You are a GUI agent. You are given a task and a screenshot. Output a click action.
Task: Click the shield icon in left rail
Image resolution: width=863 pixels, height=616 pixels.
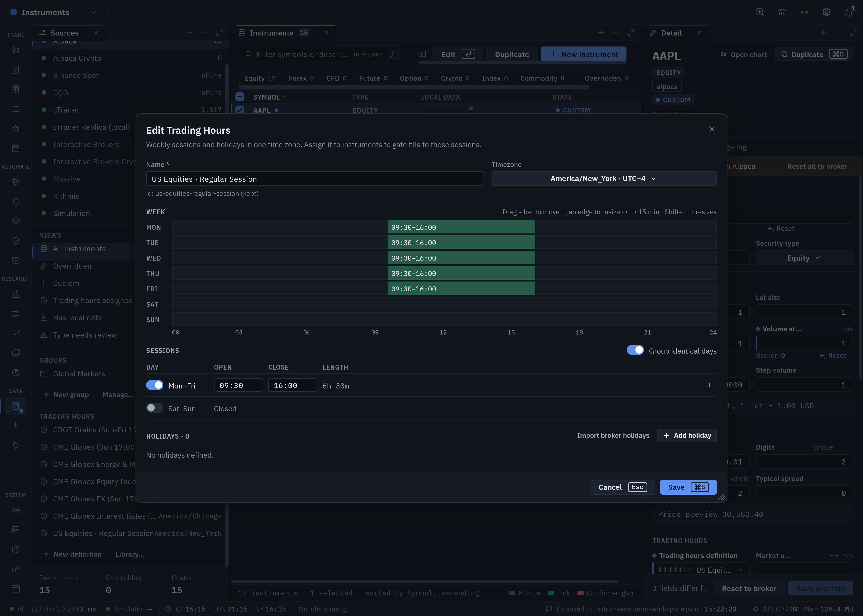tap(16, 240)
